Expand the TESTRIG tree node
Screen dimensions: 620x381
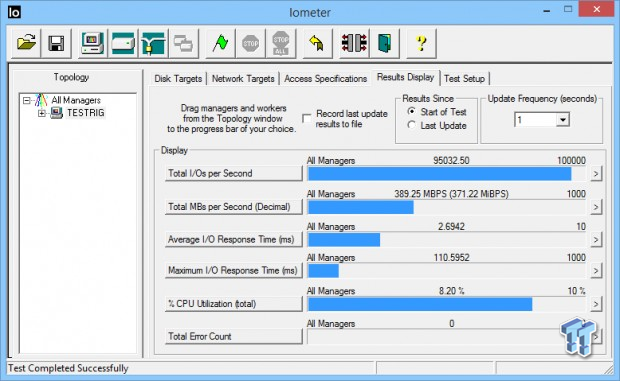pyautogui.click(x=42, y=113)
